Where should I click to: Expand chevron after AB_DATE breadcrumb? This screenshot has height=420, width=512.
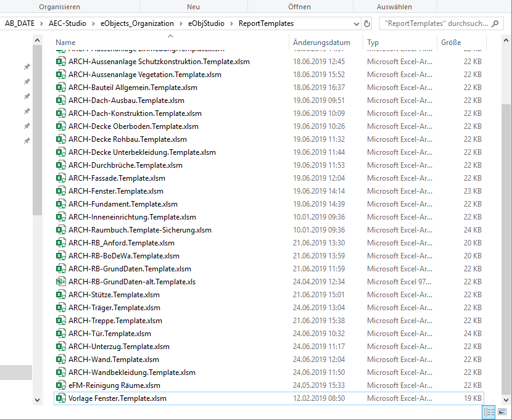point(41,23)
